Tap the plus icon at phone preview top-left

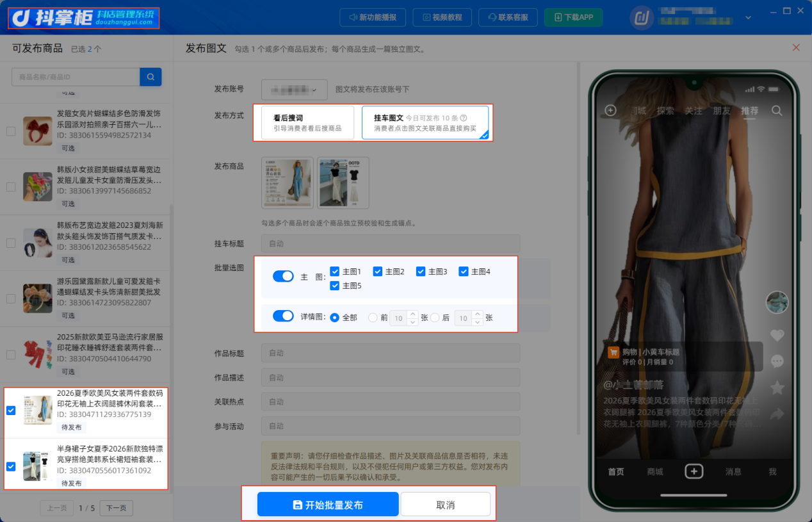610,110
